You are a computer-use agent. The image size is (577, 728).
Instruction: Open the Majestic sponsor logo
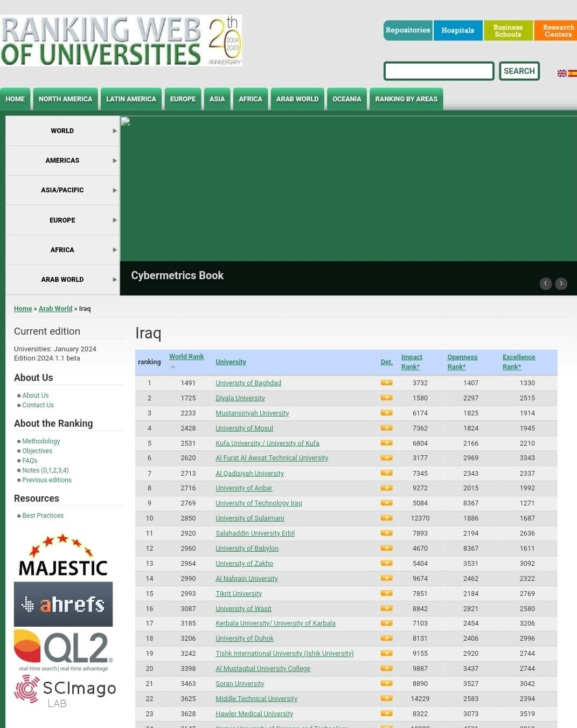tap(63, 555)
